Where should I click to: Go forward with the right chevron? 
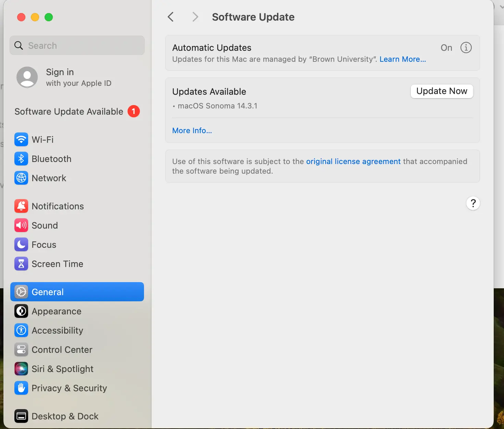click(x=195, y=17)
